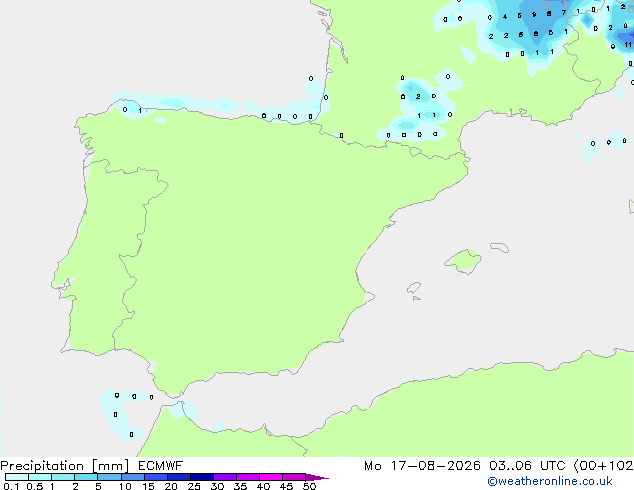The width and height of the screenshot is (634, 490).
Task: Click the "(00+102" forecast offset text
Action: pyautogui.click(x=603, y=466)
